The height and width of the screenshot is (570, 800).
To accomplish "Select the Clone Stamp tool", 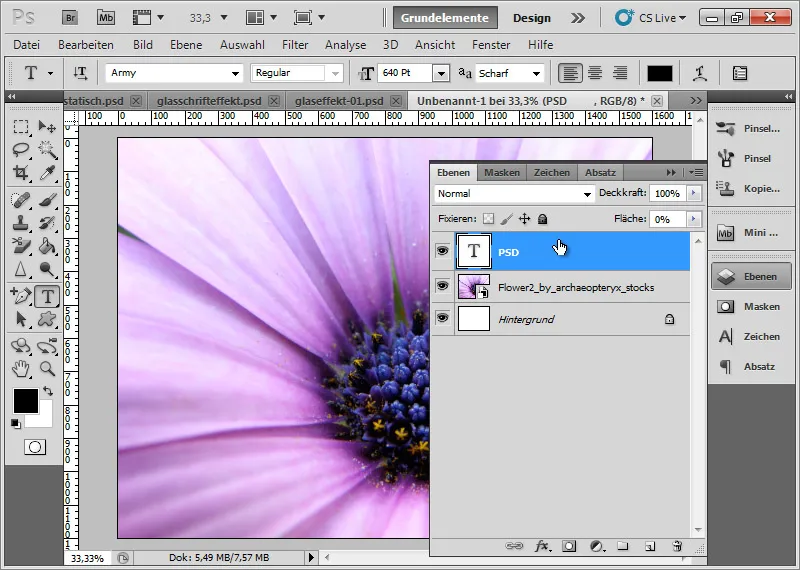I will (20, 223).
